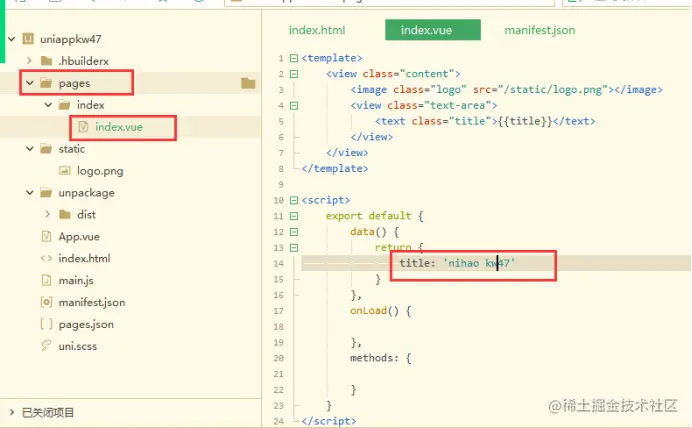692x428 pixels.
Task: Fold the return block at line 13
Action: (294, 248)
